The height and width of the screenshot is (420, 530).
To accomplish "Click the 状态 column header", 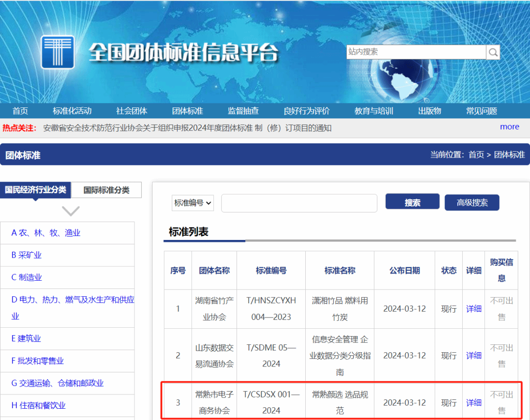I will coord(449,270).
